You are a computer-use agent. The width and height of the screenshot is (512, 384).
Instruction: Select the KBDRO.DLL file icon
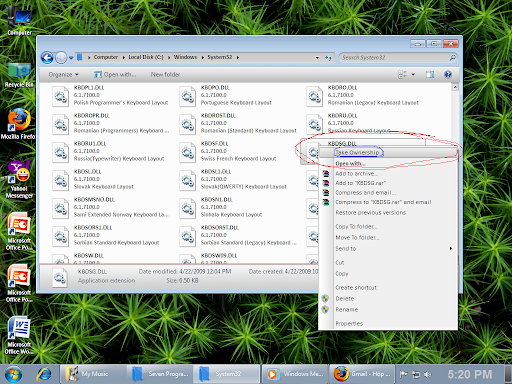tap(314, 96)
